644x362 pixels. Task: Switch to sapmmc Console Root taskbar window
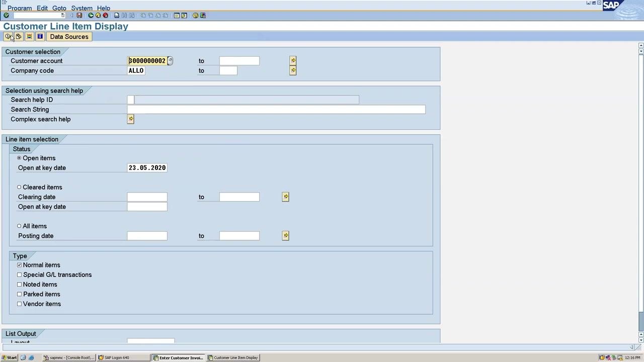pos(68,357)
